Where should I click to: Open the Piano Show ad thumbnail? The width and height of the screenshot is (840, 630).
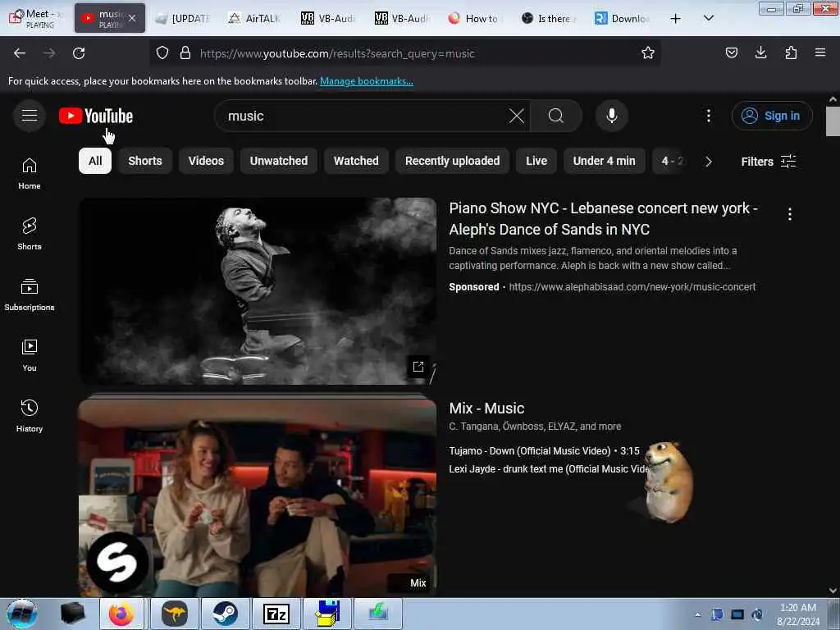click(258, 291)
